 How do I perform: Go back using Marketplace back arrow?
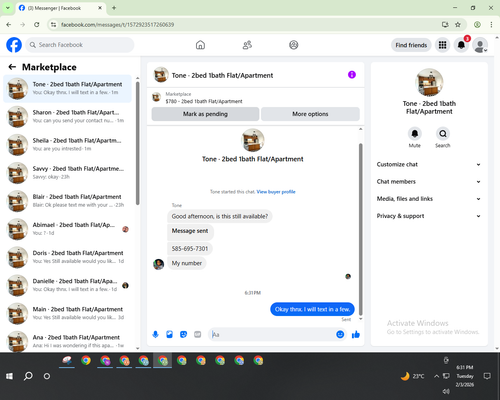pos(12,67)
